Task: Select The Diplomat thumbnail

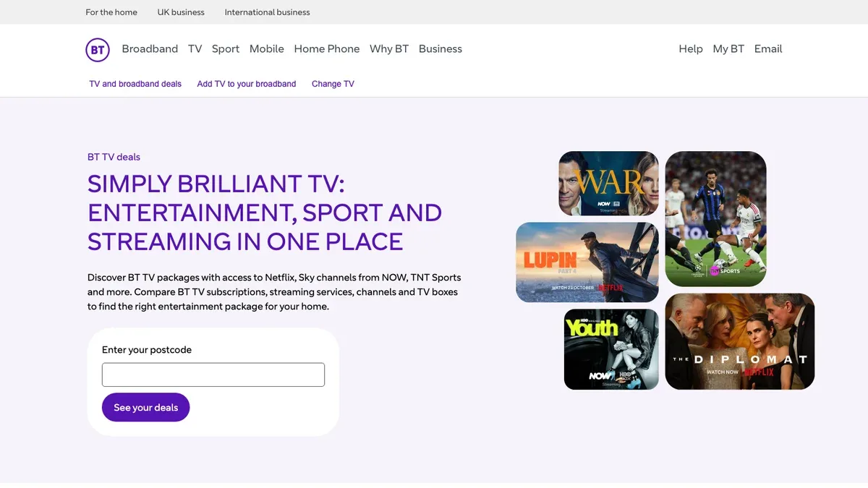Action: pos(740,341)
